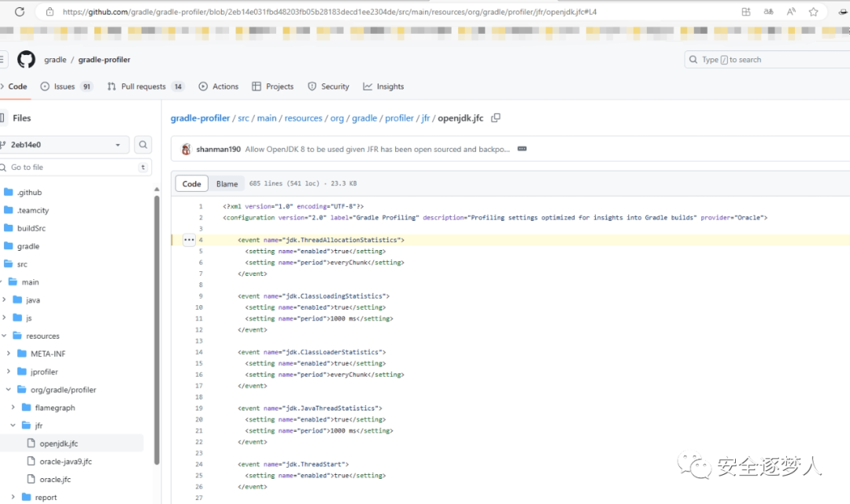This screenshot has width=850, height=504.
Task: Click the jdk.ThreadAllocationStatistics event line
Action: tap(321, 240)
